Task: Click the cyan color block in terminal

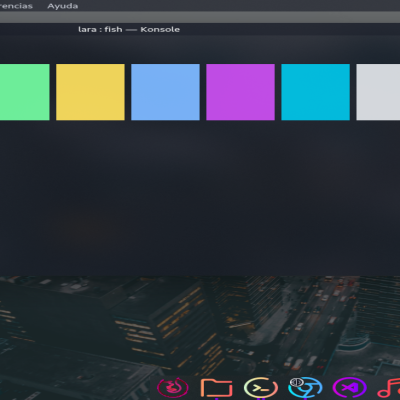Action: click(x=315, y=92)
